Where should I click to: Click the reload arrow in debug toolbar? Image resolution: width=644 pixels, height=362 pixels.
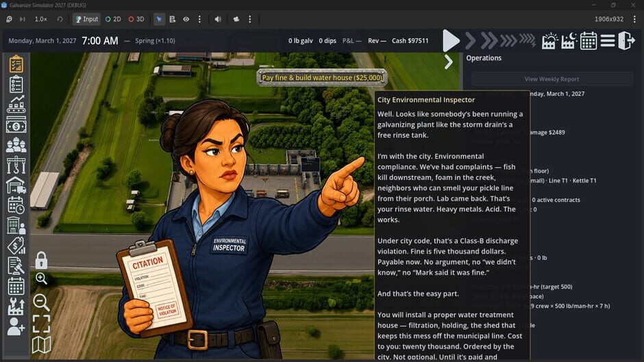60,19
